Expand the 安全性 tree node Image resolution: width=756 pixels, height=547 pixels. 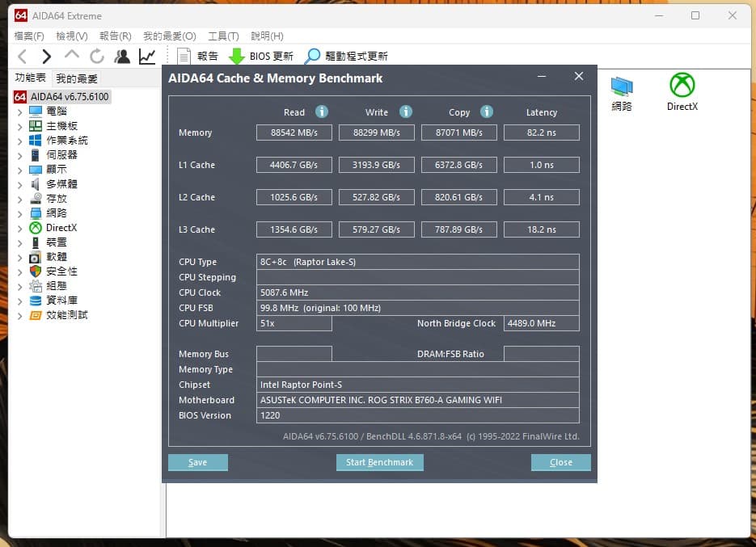point(19,272)
